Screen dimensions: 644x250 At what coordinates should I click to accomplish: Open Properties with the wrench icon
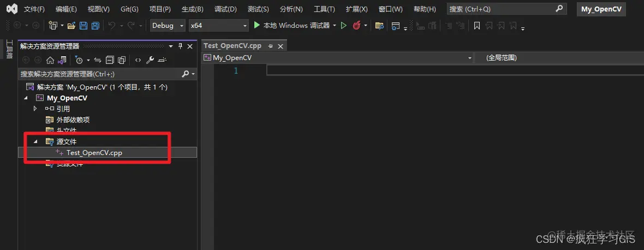(150, 61)
